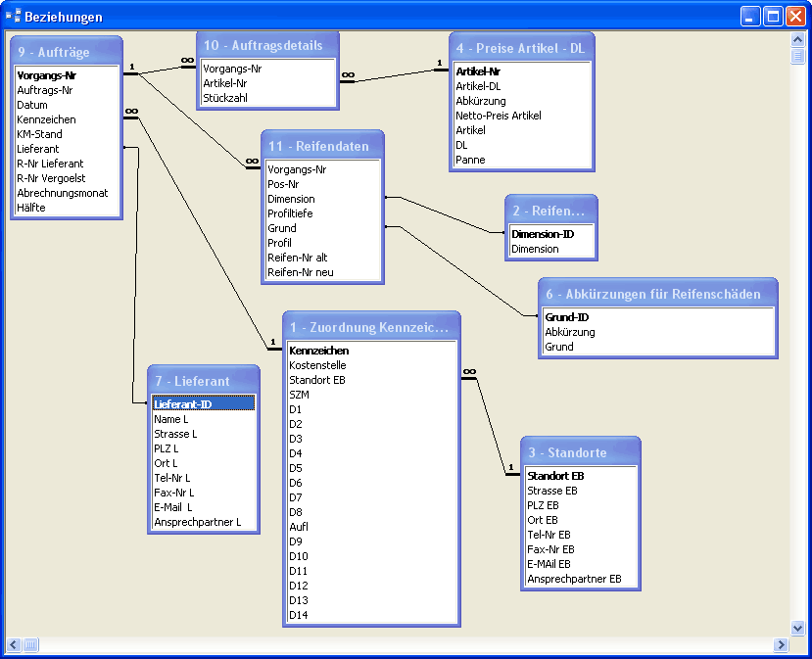Click the vertical scrollbar up arrow
This screenshot has width=812, height=659.
coord(797,39)
